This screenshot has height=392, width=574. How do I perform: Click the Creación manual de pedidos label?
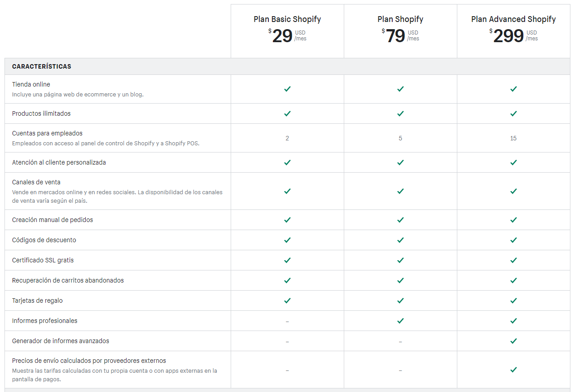[53, 220]
